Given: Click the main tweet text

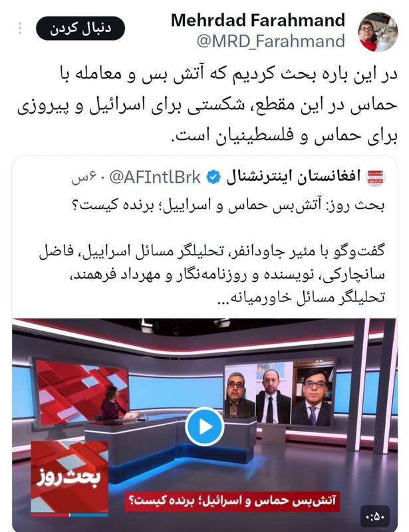Looking at the screenshot, I should [207, 105].
